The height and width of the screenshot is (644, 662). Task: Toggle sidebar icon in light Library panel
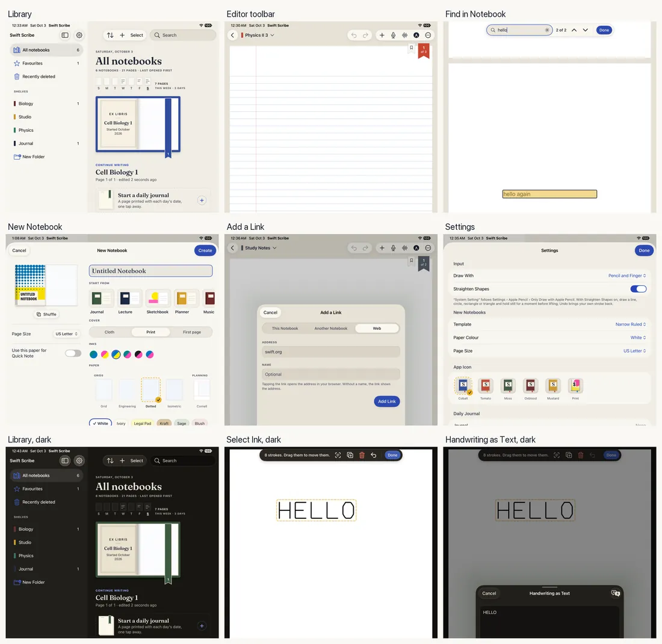pyautogui.click(x=65, y=35)
